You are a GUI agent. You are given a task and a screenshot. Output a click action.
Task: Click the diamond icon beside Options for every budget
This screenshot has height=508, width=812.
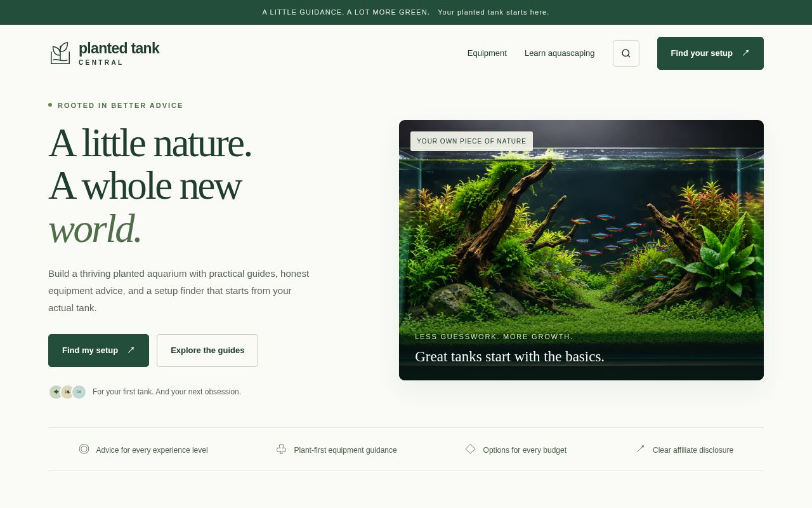click(471, 449)
